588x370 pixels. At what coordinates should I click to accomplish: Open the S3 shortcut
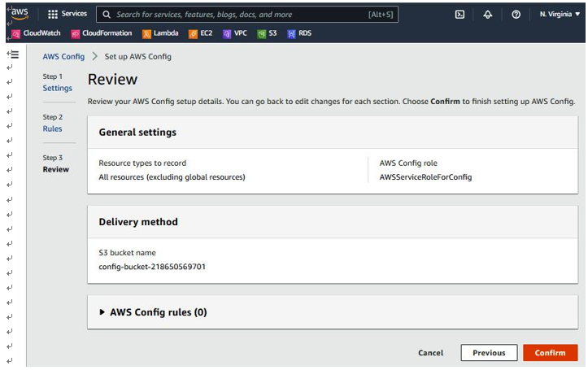tap(267, 33)
